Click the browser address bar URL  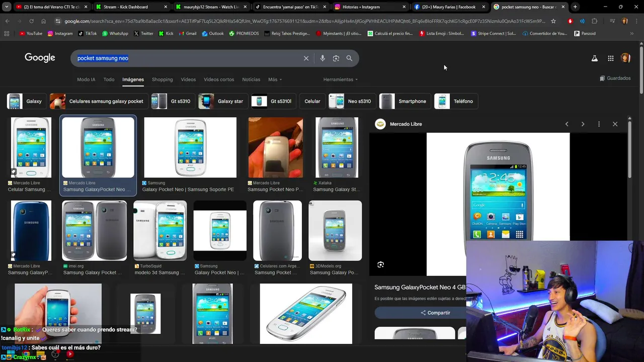click(304, 21)
